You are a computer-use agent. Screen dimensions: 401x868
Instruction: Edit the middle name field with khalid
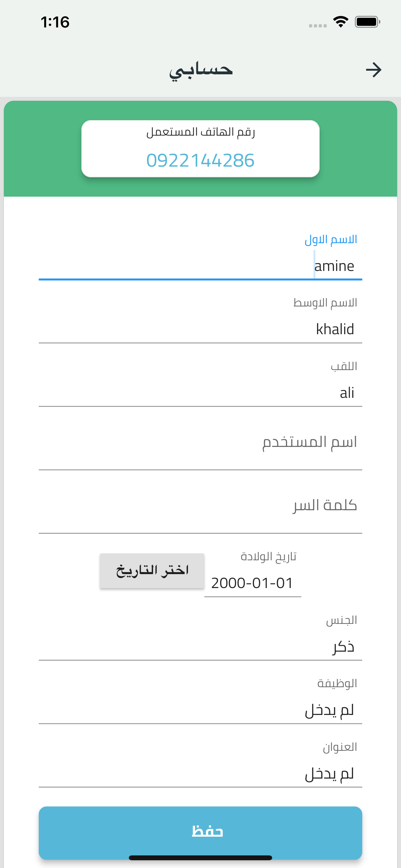[200, 329]
